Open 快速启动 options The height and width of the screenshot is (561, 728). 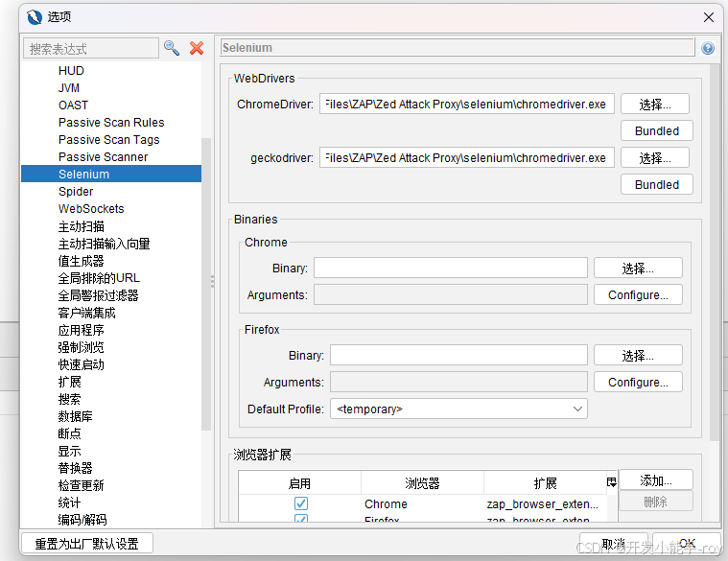82,364
